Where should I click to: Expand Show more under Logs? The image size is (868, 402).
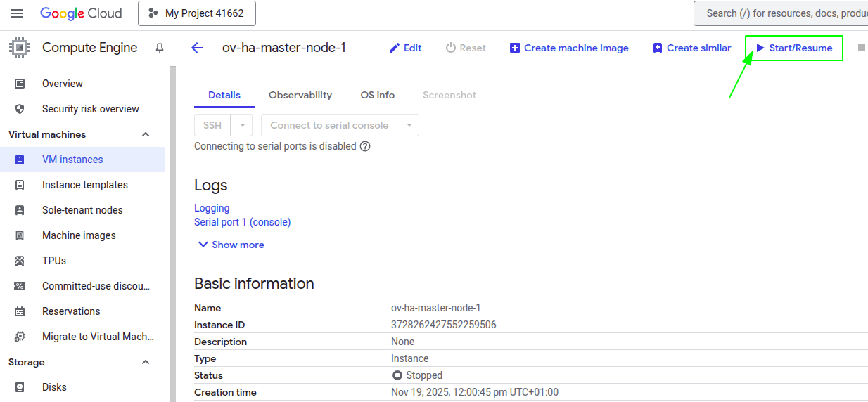tap(231, 245)
